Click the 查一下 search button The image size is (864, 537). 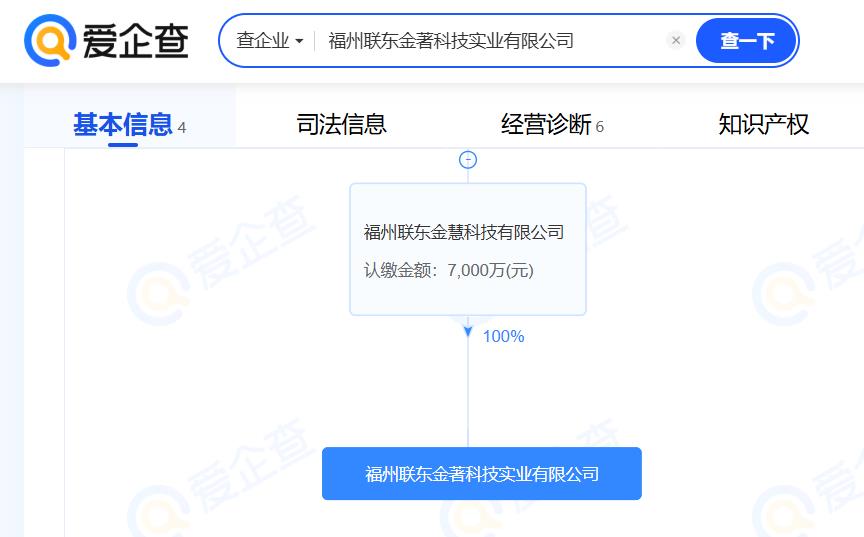(x=747, y=41)
